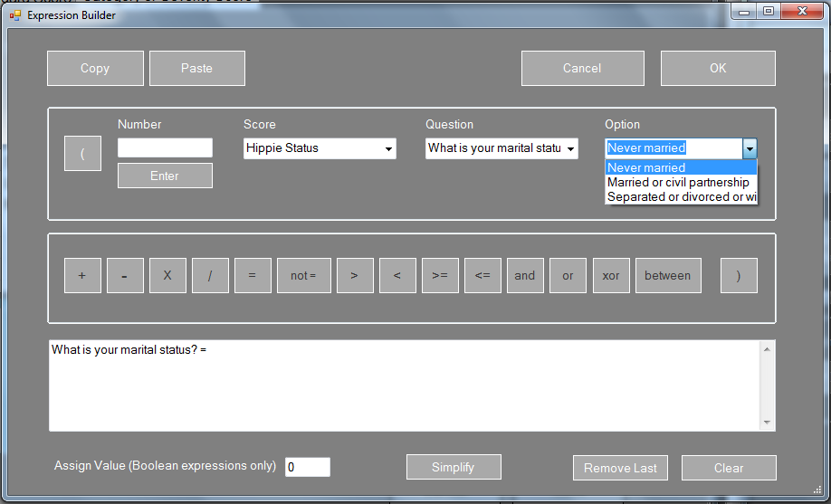This screenshot has width=831, height=504.
Task: Insert an opening parenthesis
Action: tap(82, 153)
